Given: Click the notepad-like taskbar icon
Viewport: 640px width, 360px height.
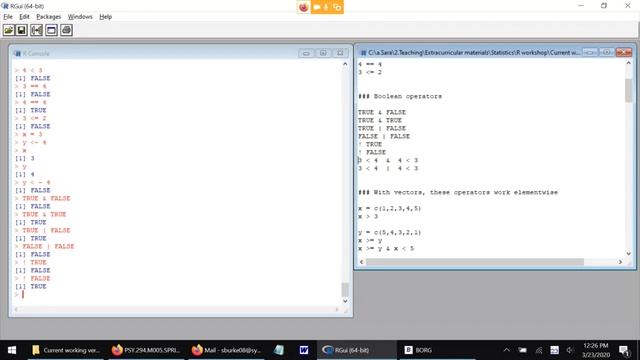Looking at the screenshot, I should 279,350.
